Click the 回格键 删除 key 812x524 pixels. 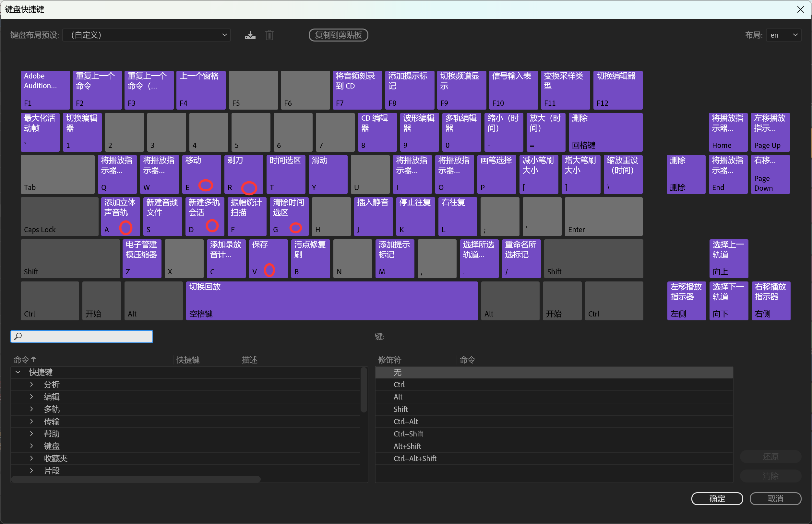click(x=605, y=132)
